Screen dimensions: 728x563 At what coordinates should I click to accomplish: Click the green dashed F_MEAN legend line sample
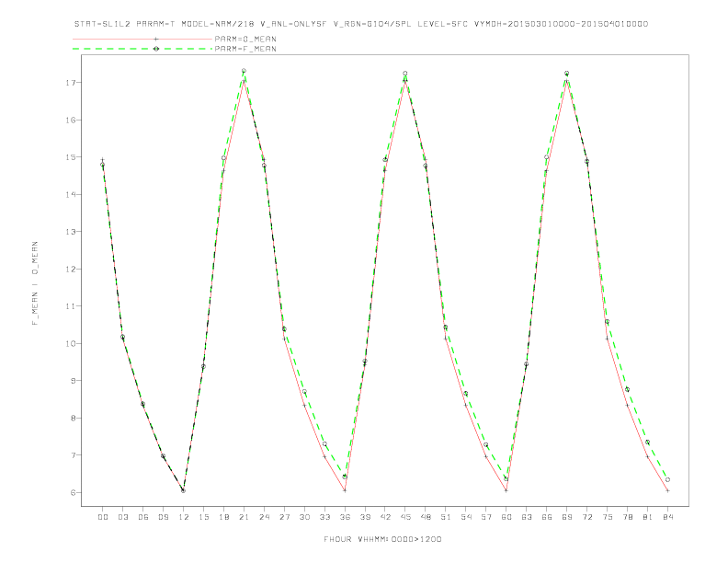[142, 49]
